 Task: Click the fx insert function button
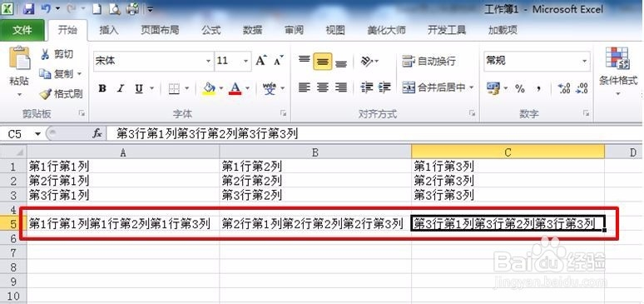(97, 134)
